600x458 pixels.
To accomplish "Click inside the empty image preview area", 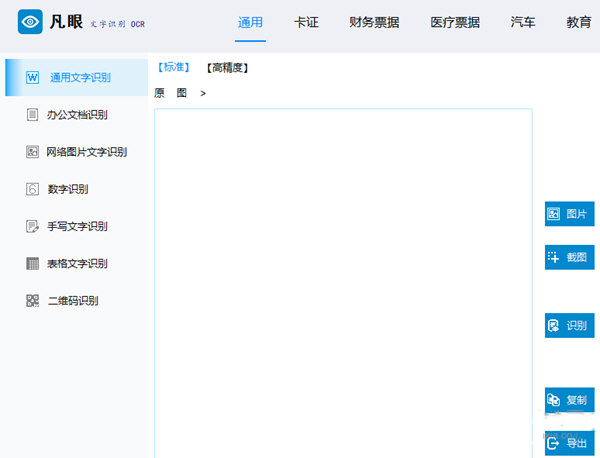I will 343,283.
